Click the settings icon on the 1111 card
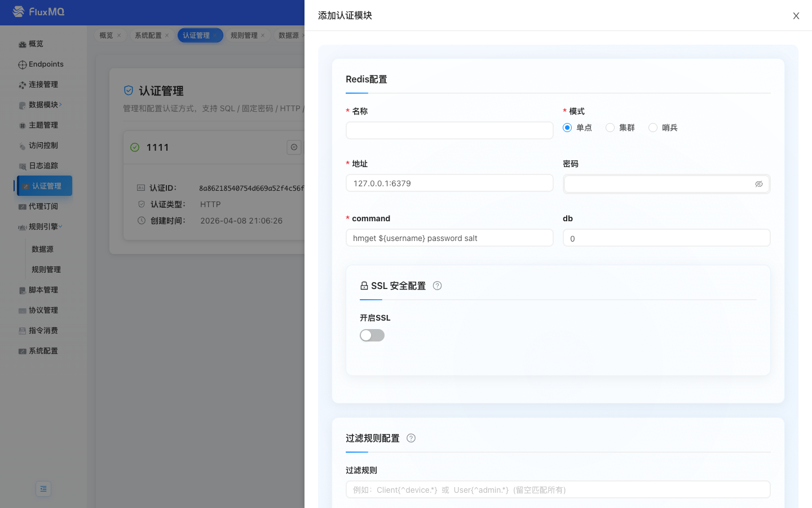Viewport: 812px width, 508px height. pyautogui.click(x=294, y=147)
